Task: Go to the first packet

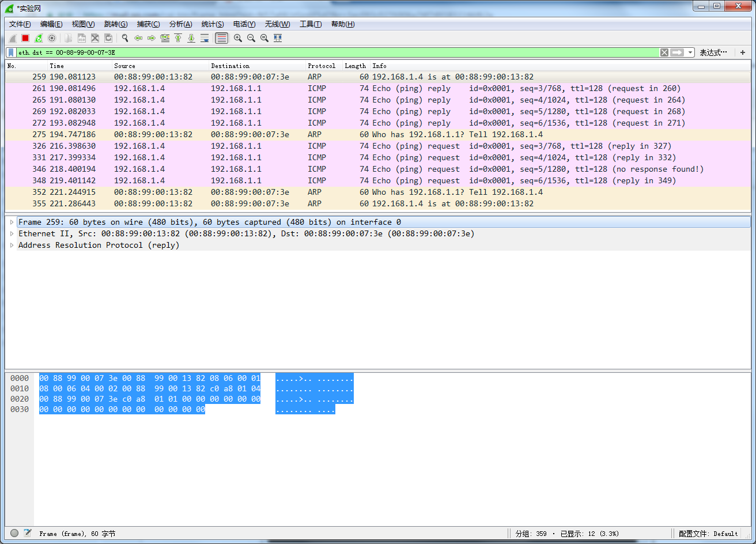Action: (x=178, y=38)
